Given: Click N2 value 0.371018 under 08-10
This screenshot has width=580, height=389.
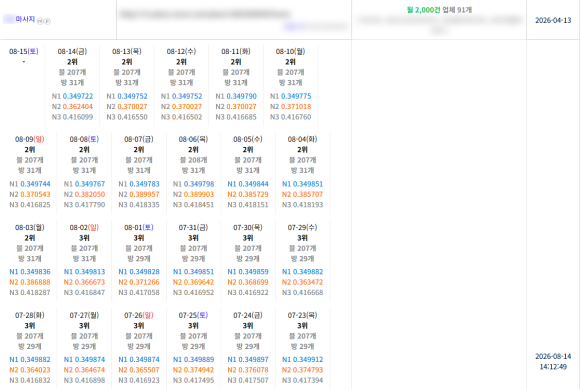Looking at the screenshot, I should coord(296,106).
